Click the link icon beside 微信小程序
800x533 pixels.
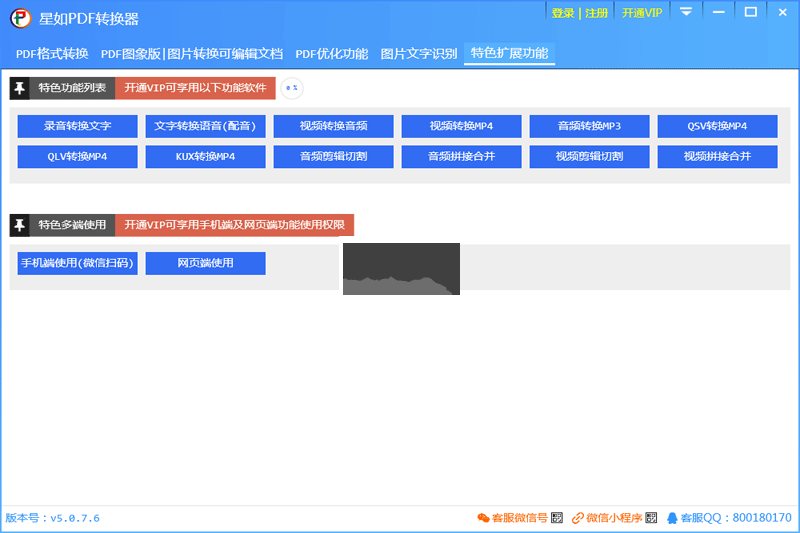pos(578,518)
